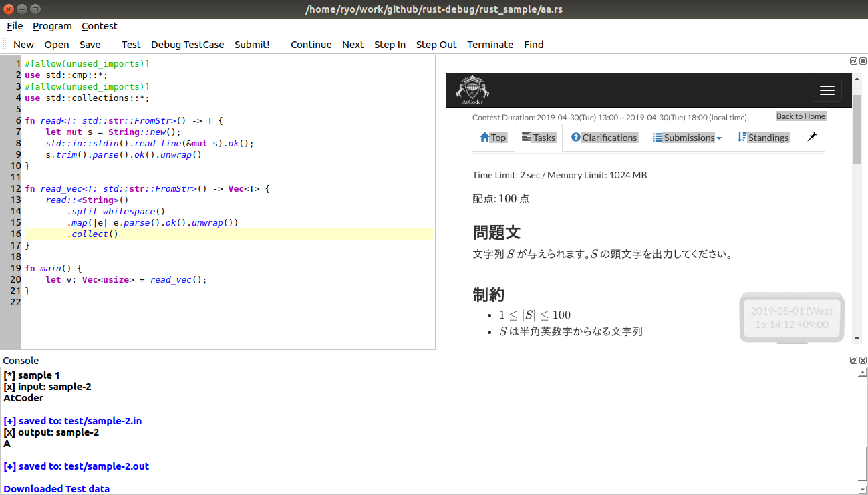Click the Time Limit text
Viewport: 868px width, 495px height.
coord(559,175)
